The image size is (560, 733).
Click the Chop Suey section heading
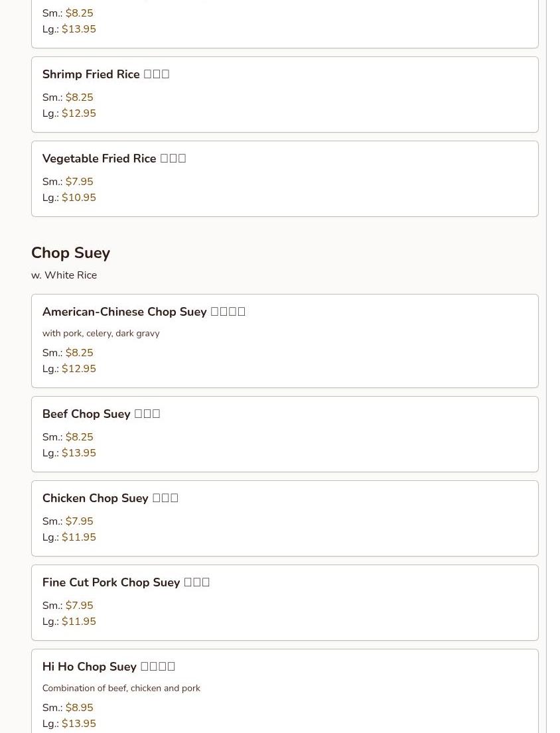point(70,253)
